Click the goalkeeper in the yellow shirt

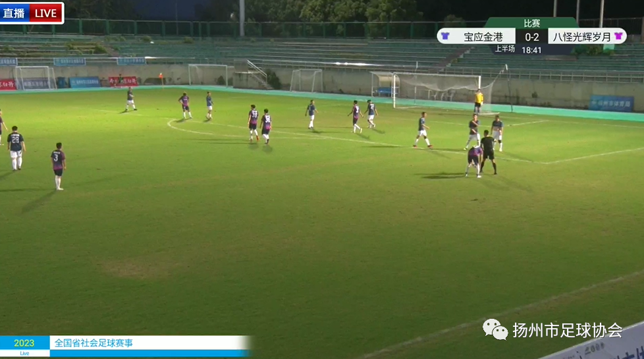point(479,101)
